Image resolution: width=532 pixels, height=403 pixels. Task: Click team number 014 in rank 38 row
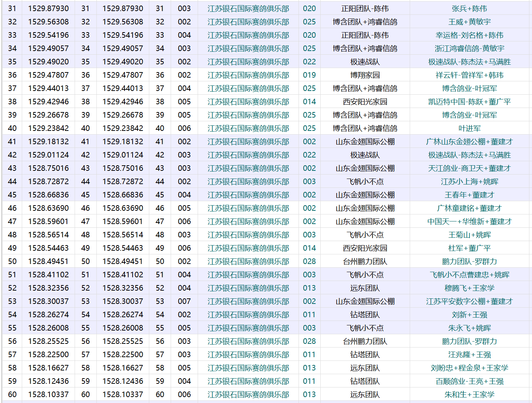pyautogui.click(x=309, y=102)
